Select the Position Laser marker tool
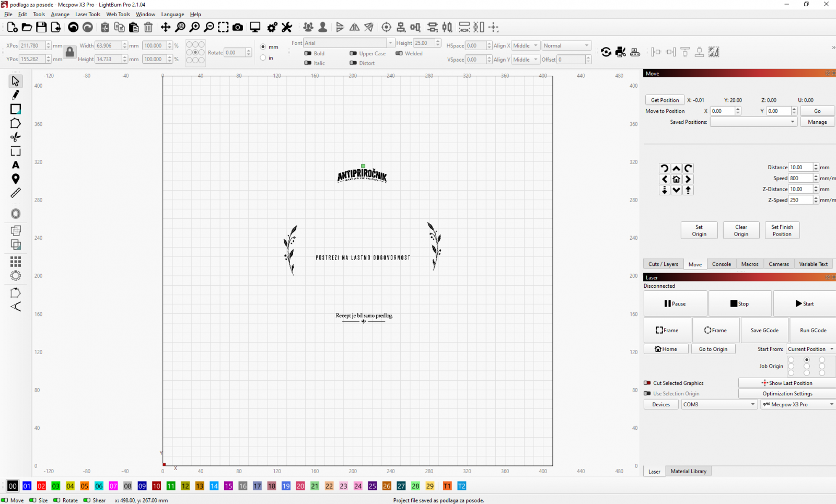 16,179
